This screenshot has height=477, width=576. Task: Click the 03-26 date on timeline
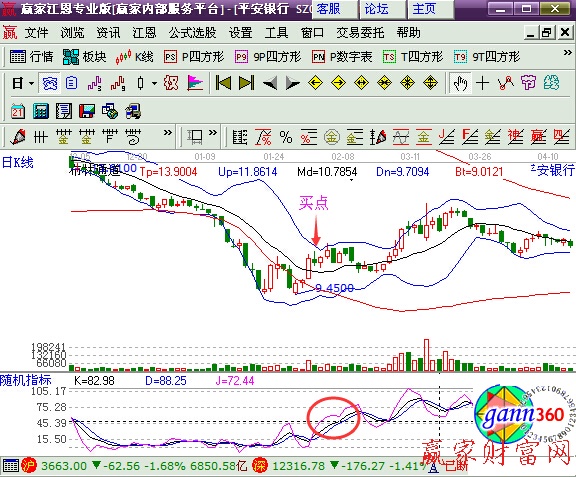pos(480,157)
